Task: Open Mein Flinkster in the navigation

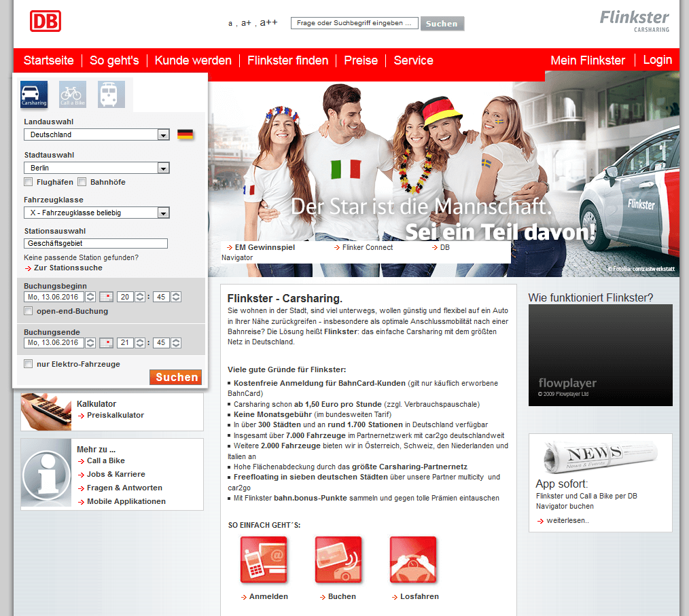Action: tap(588, 60)
